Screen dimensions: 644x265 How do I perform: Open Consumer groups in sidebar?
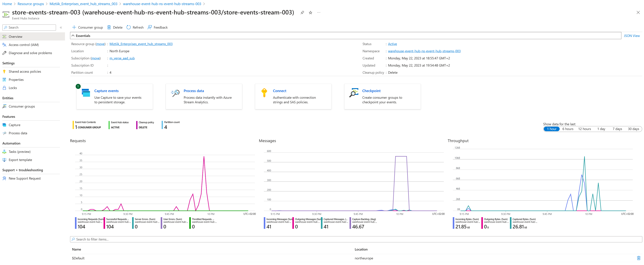click(x=22, y=106)
